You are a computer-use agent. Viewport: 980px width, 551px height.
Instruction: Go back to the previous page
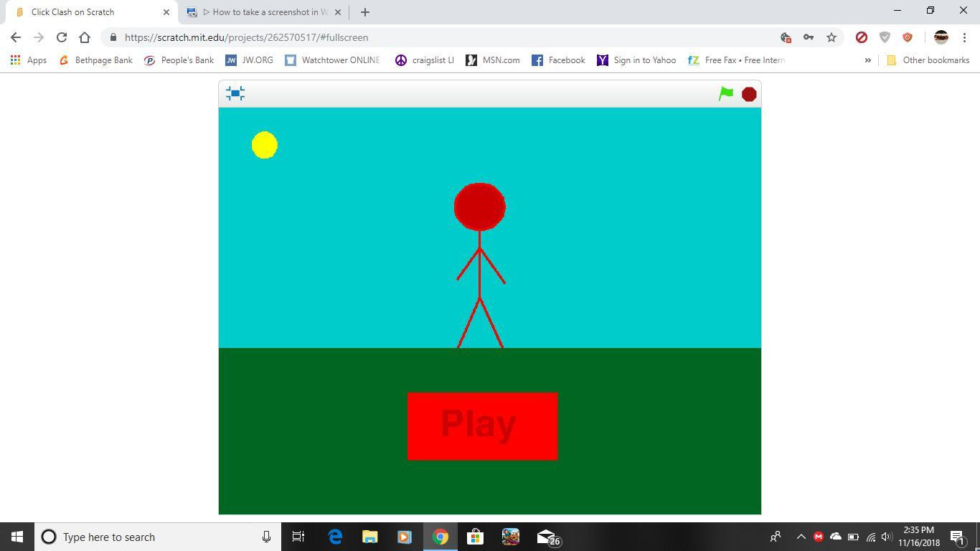click(x=16, y=37)
